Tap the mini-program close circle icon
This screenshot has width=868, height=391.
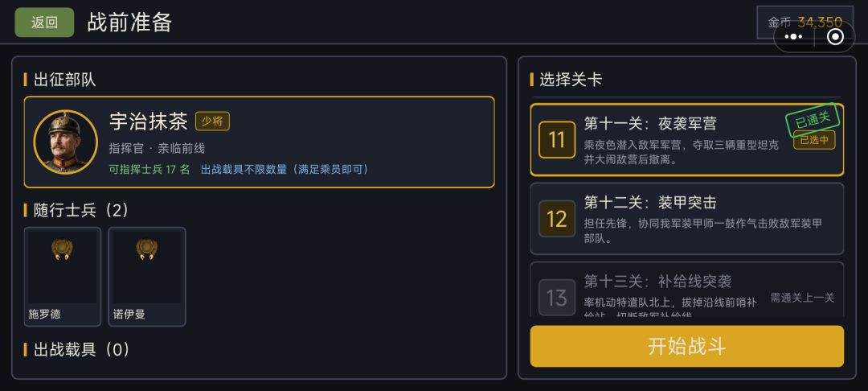[x=835, y=36]
